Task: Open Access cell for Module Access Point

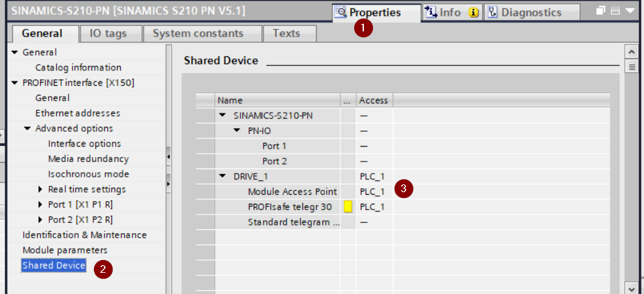Action: (x=375, y=192)
